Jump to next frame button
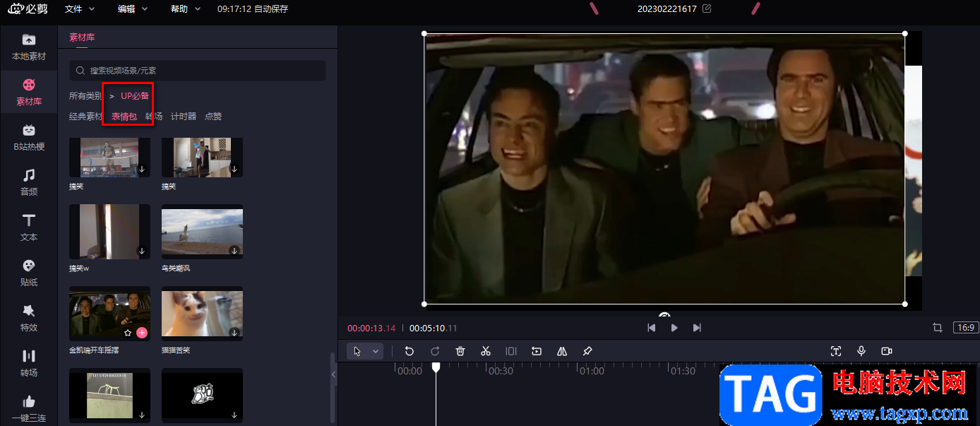Image resolution: width=980 pixels, height=426 pixels. pyautogui.click(x=697, y=328)
